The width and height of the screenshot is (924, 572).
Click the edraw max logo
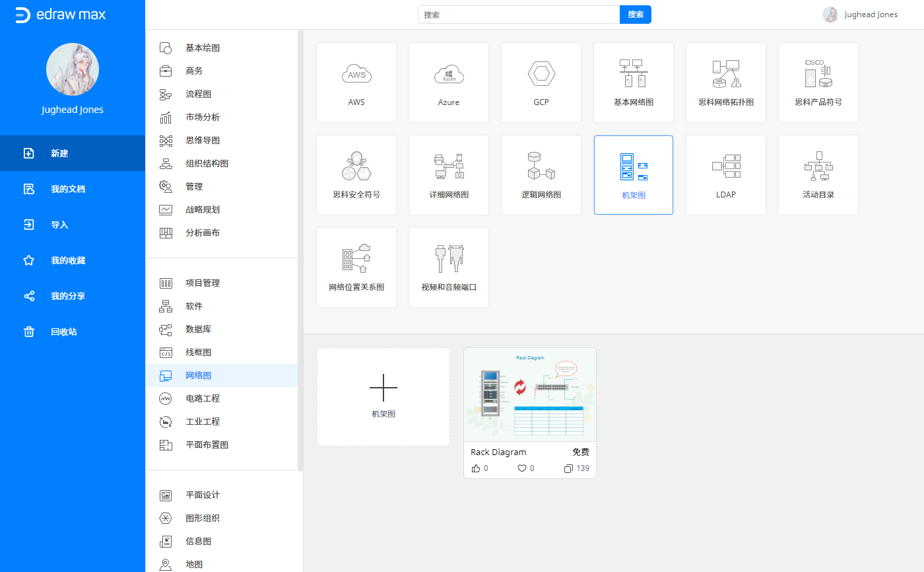[x=60, y=15]
